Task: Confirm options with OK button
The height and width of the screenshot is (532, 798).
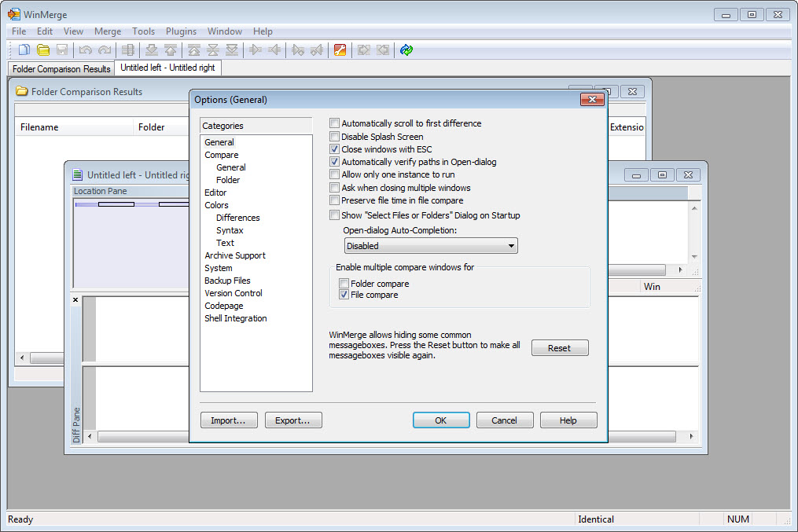Action: [441, 420]
